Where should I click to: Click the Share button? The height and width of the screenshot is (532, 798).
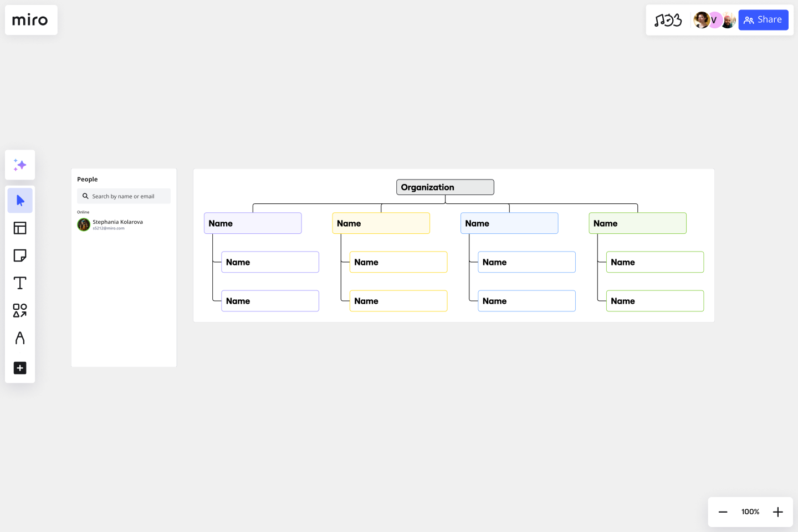pos(763,19)
